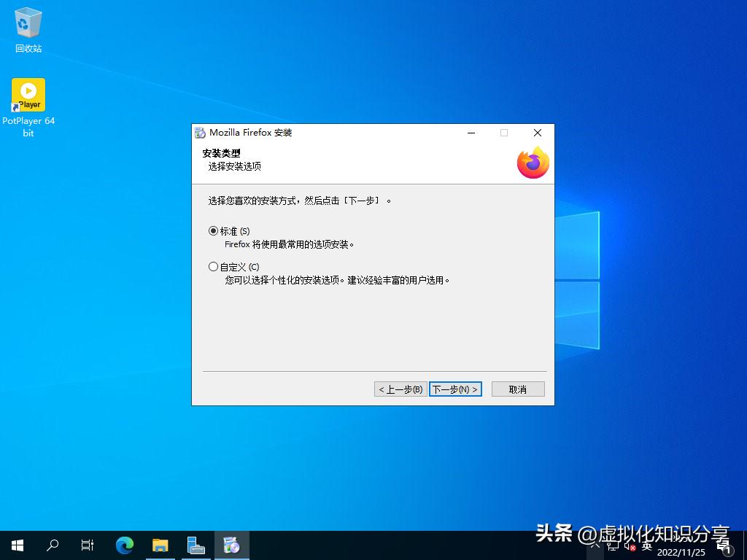Click 上一步(B) to go back
This screenshot has height=560, width=747.
click(400, 389)
